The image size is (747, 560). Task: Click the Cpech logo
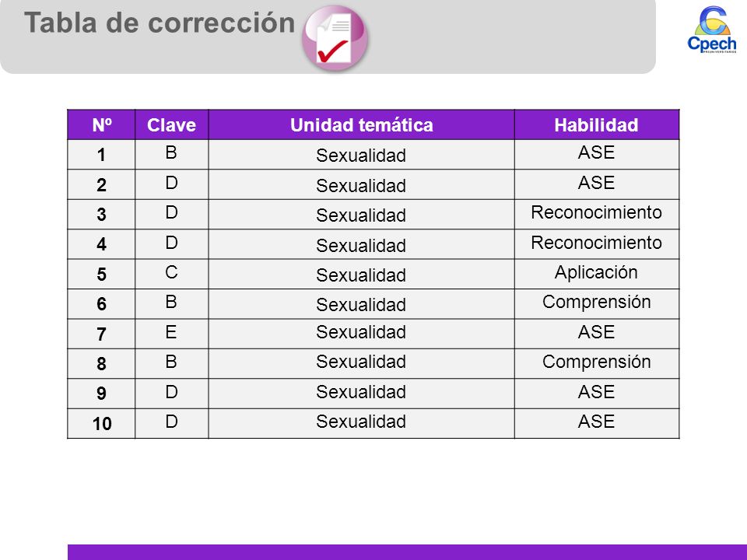coord(712,30)
